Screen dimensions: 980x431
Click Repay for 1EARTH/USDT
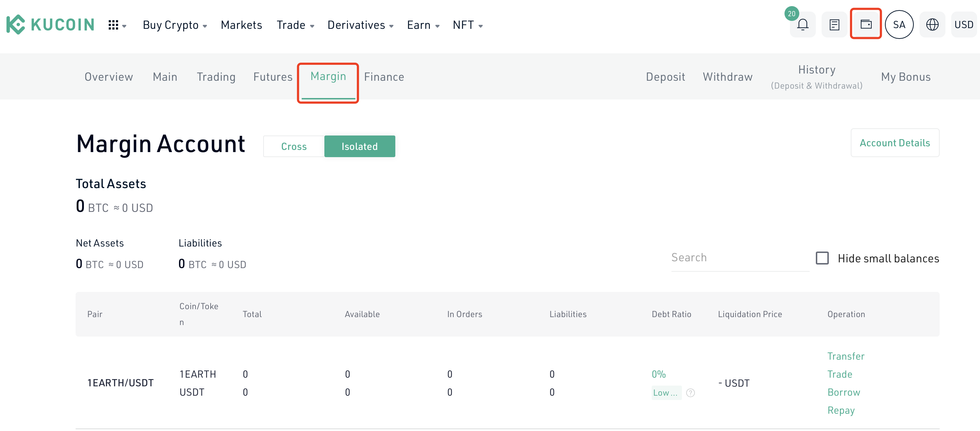[x=841, y=410]
